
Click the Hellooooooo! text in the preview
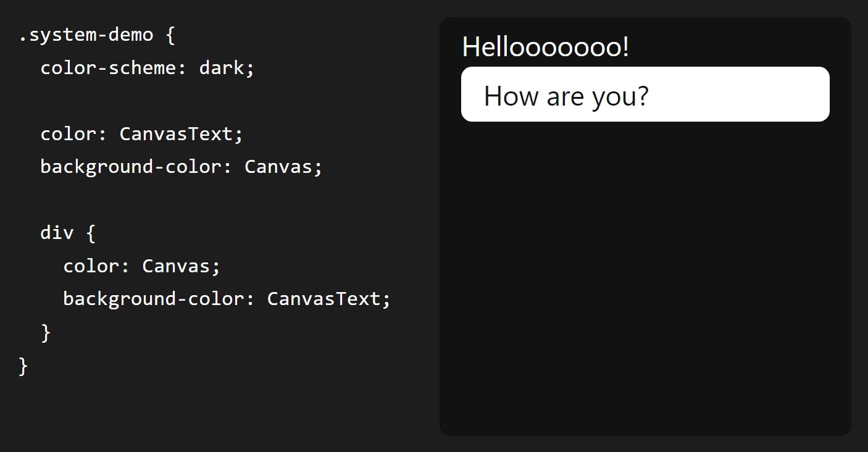(x=545, y=47)
